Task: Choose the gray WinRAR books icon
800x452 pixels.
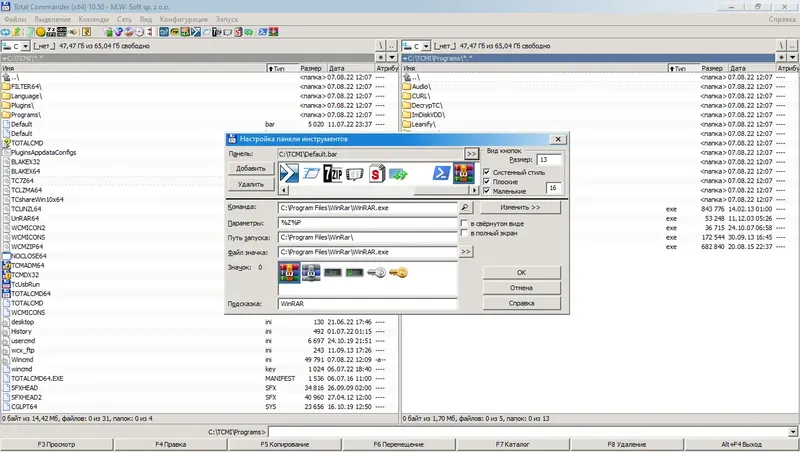Action: (311, 272)
